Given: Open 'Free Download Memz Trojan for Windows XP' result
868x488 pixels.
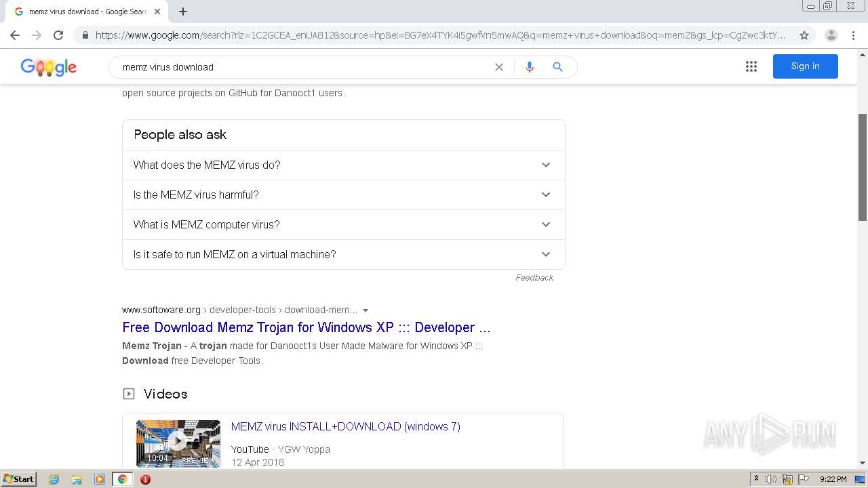Looking at the screenshot, I should (306, 327).
